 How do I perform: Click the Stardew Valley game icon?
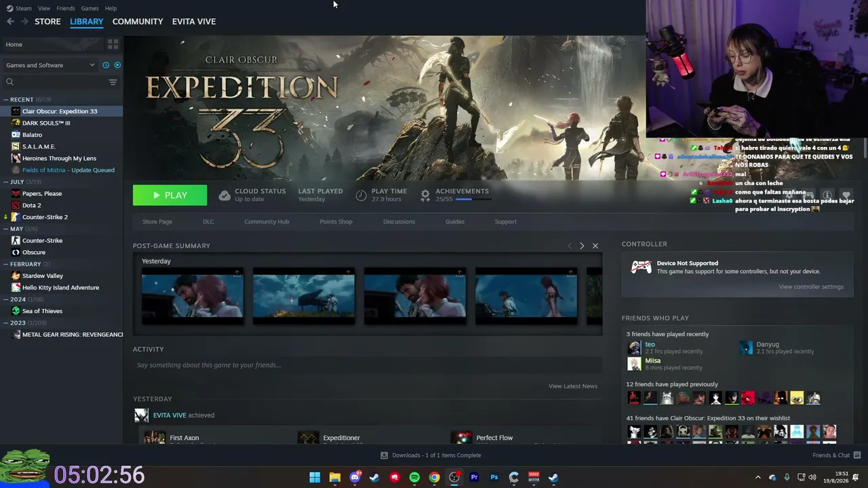16,276
